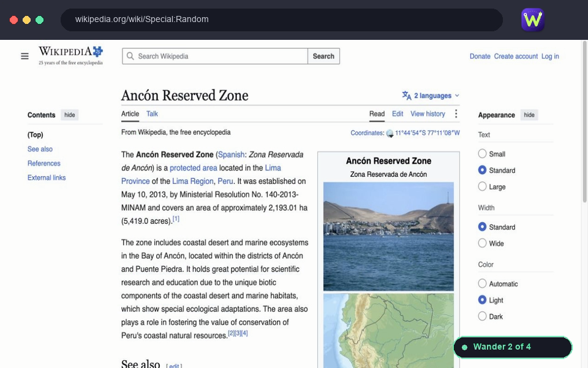Jump to References in contents
The image size is (588, 368).
click(44, 163)
